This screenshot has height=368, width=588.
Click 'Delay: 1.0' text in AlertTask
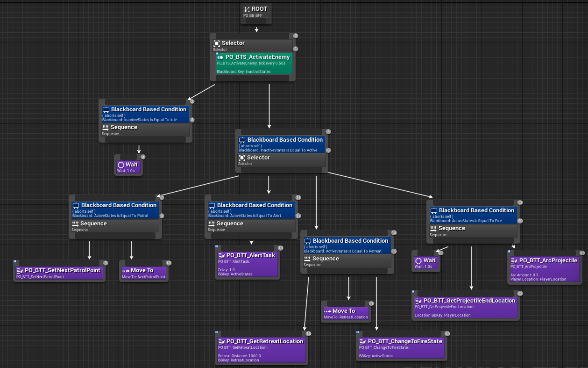(x=227, y=270)
